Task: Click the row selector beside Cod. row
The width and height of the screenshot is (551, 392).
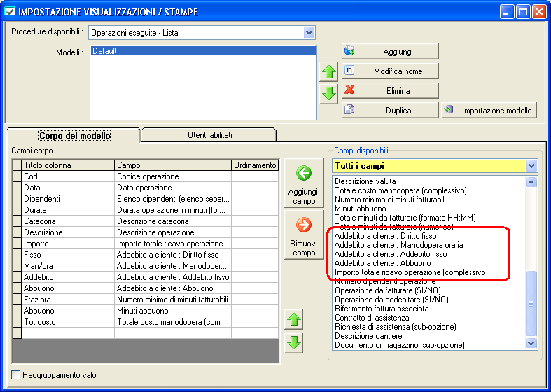Action: [17, 176]
